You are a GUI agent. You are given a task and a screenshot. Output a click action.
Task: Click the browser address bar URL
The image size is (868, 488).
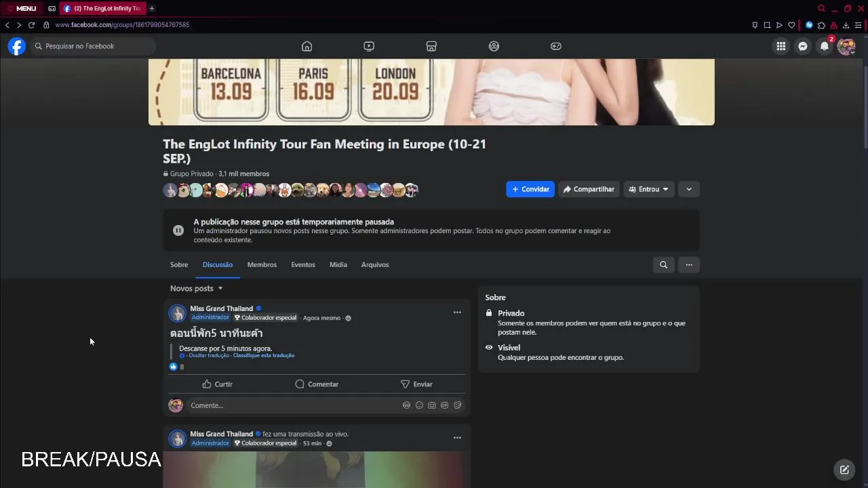click(x=122, y=25)
